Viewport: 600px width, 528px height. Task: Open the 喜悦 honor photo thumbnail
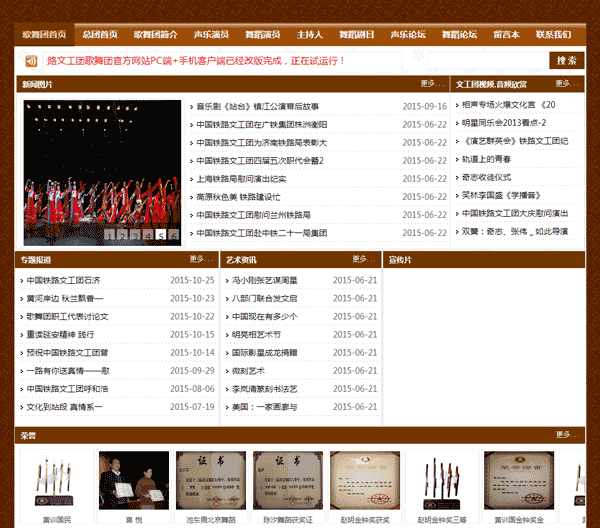click(x=134, y=480)
